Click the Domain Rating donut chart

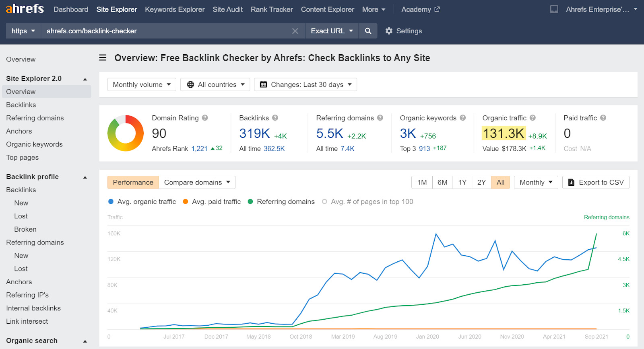[126, 133]
